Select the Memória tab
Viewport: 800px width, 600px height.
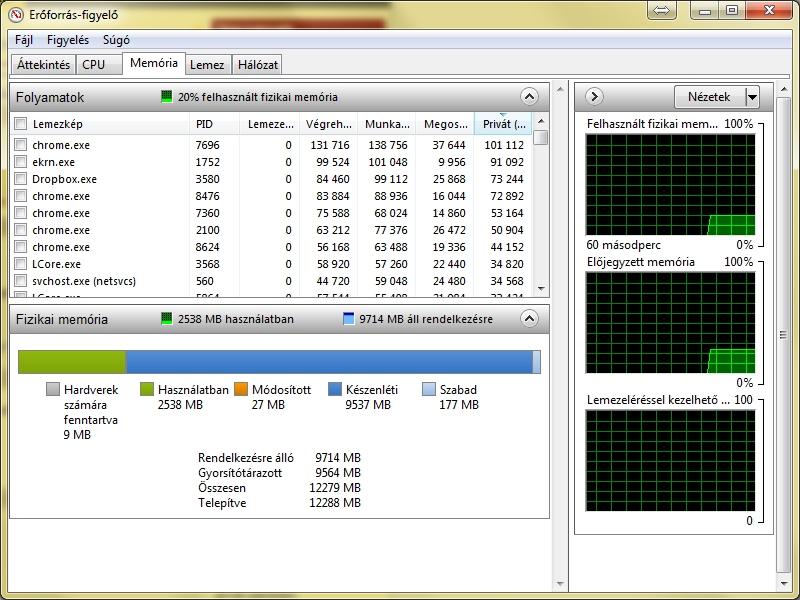(154, 63)
